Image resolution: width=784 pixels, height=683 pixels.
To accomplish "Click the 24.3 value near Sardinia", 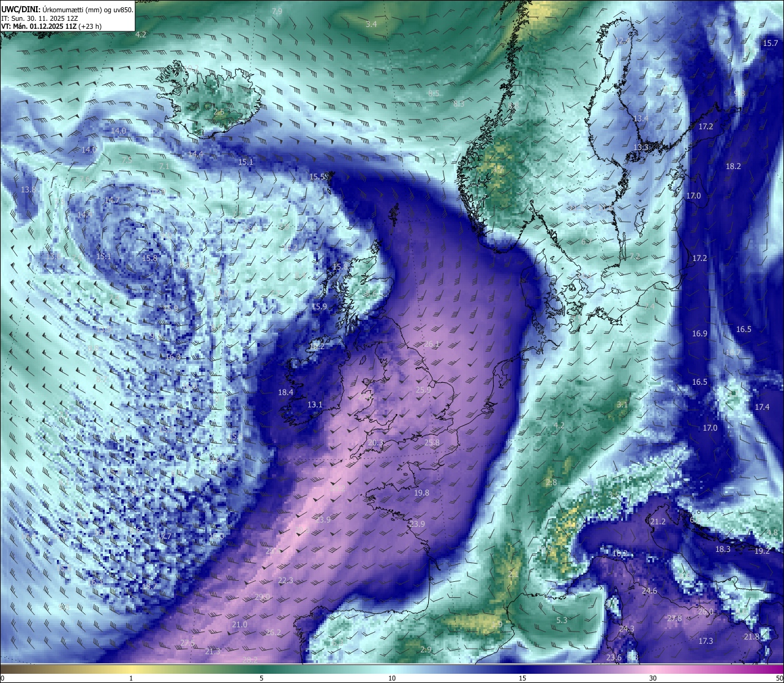I will 627,628.
